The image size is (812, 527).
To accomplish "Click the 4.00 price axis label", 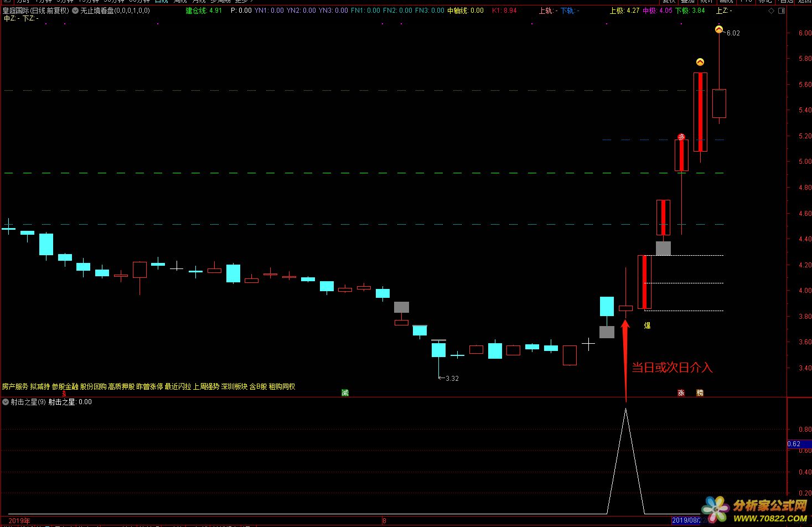I will [x=805, y=291].
